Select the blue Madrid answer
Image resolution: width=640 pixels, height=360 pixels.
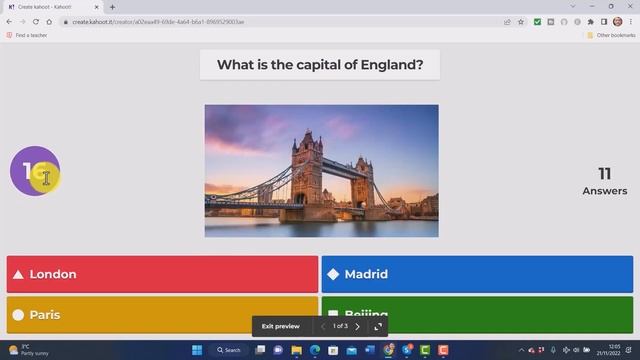pyautogui.click(x=477, y=274)
